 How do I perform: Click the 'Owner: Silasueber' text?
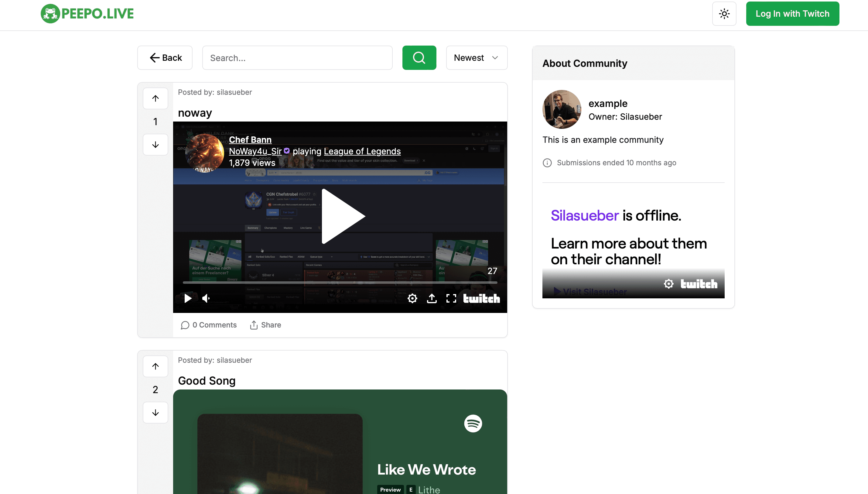pyautogui.click(x=625, y=117)
